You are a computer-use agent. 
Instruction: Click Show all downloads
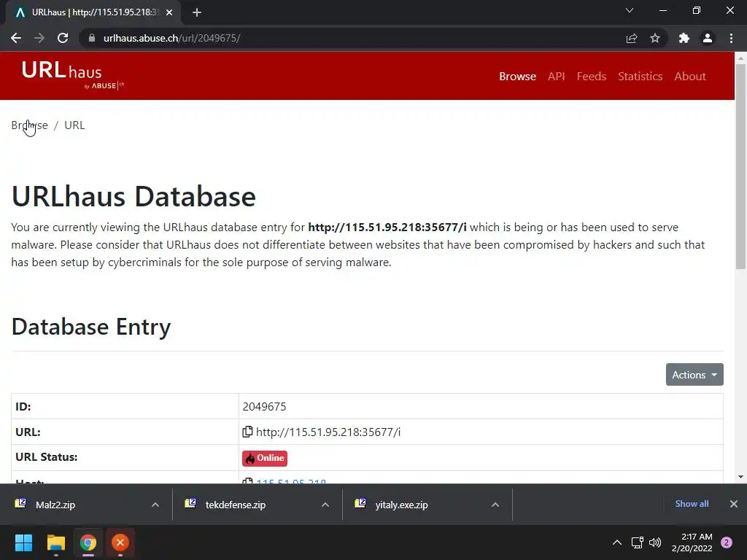tap(692, 504)
